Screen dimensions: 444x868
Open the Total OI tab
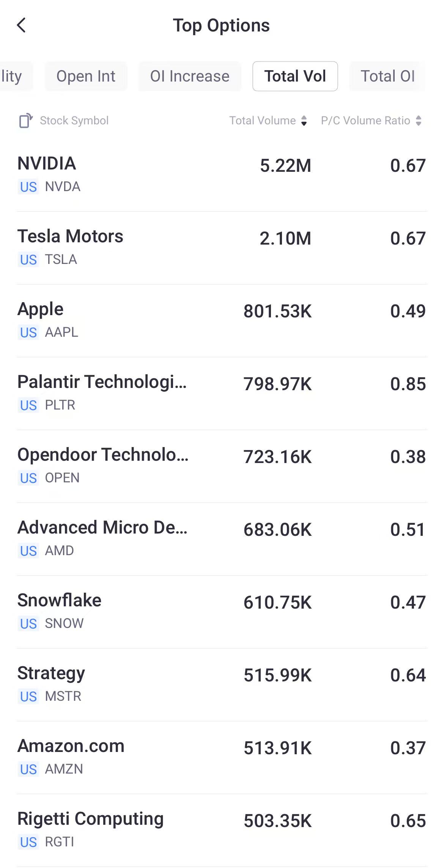387,76
